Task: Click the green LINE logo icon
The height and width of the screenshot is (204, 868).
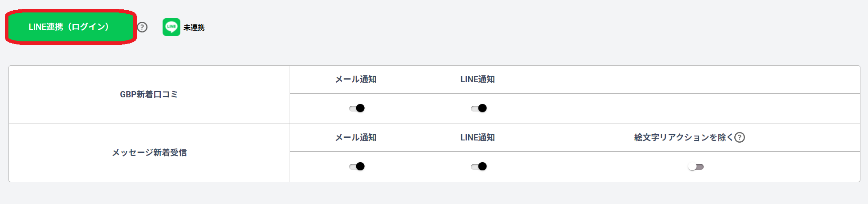Action: 171,27
